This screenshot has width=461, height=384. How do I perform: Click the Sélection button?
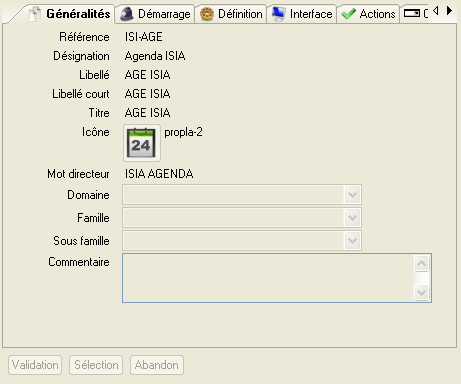pos(96,365)
